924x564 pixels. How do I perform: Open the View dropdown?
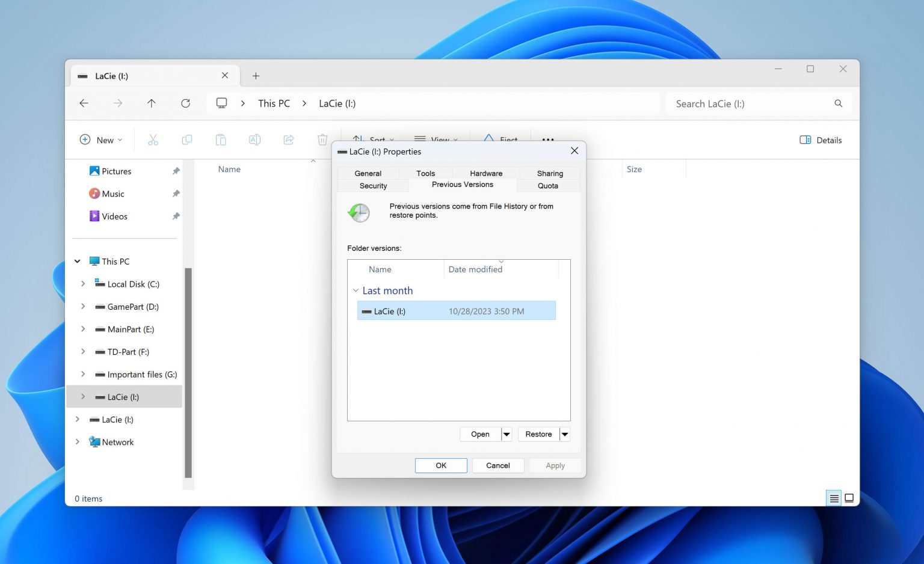[437, 139]
